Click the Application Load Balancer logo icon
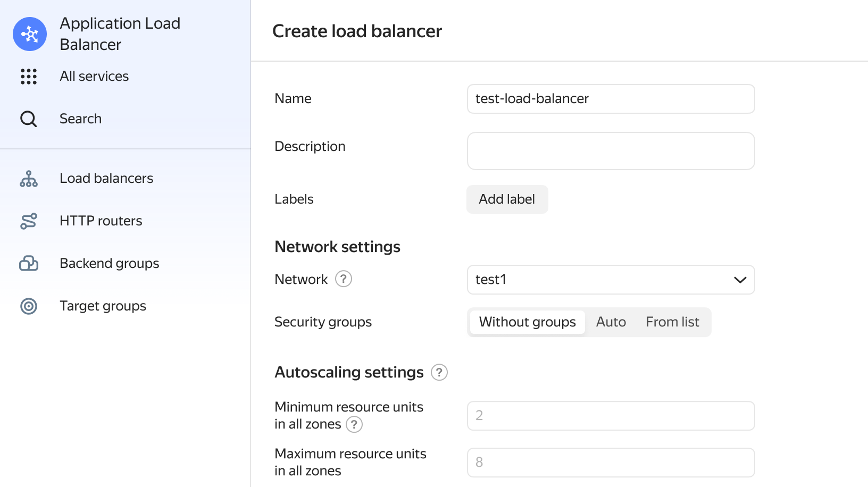868x487 pixels. [x=30, y=34]
